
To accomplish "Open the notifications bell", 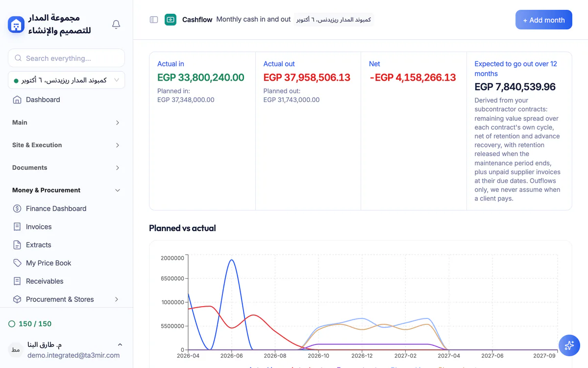I will [116, 25].
